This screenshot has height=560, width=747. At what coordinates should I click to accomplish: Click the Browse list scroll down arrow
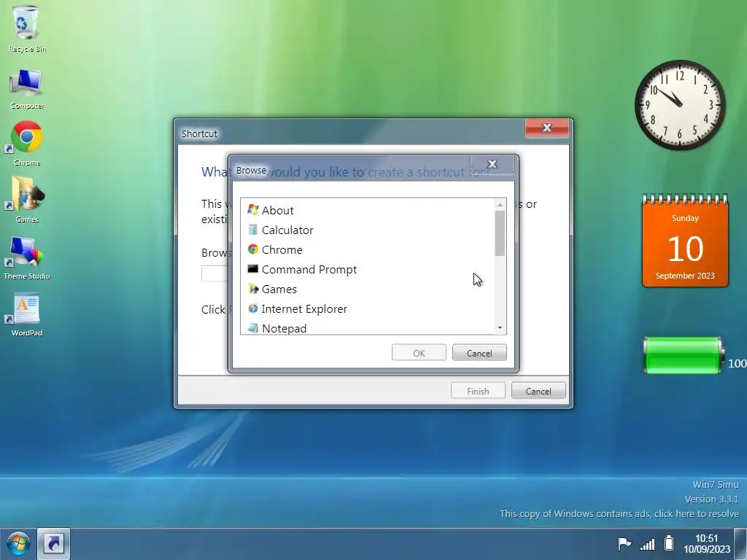[x=500, y=327]
